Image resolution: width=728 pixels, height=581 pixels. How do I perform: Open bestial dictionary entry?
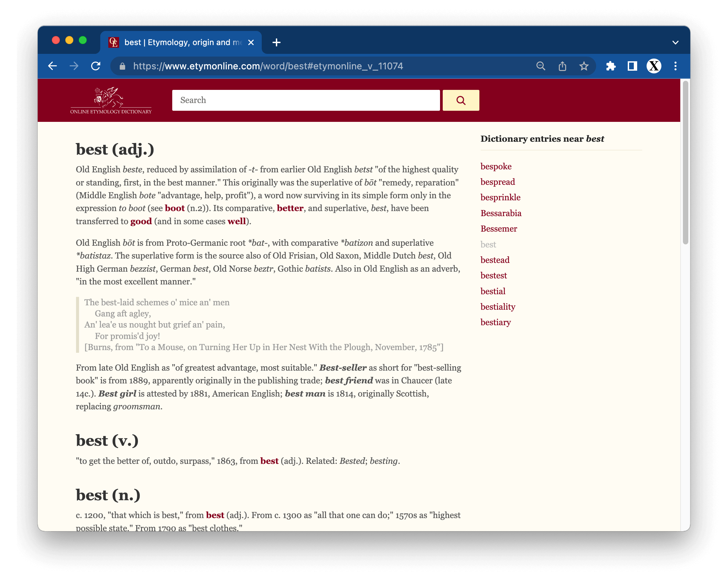click(x=493, y=292)
